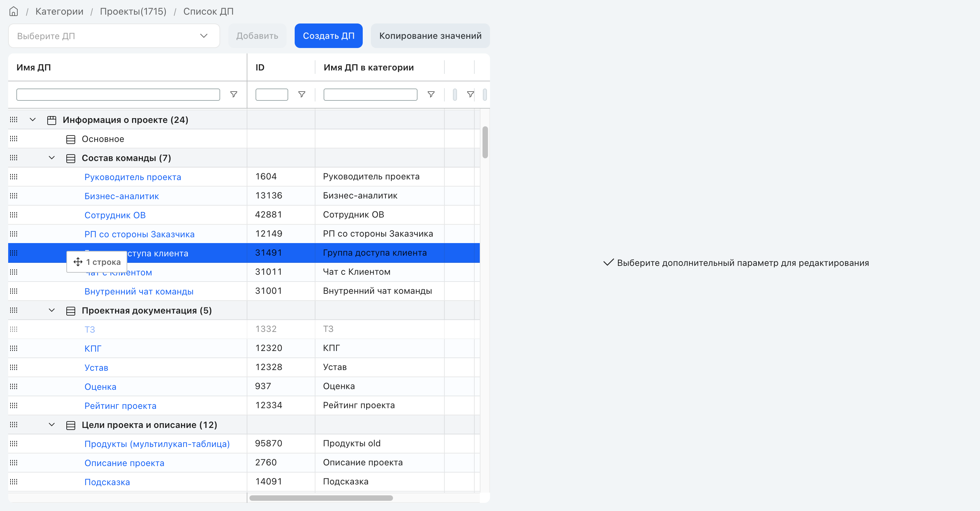
Task: Grab drag handle of Оценка row
Action: coord(14,386)
